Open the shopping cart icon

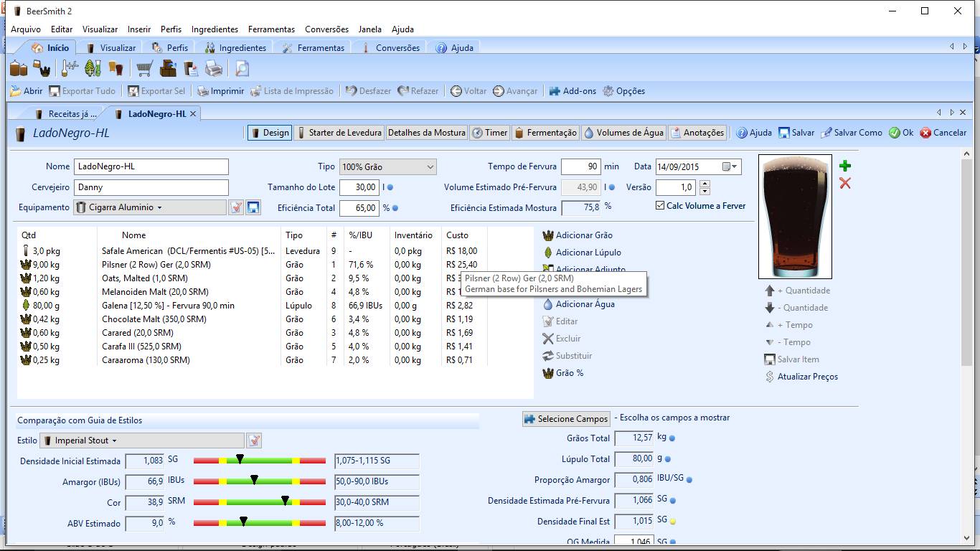point(145,68)
